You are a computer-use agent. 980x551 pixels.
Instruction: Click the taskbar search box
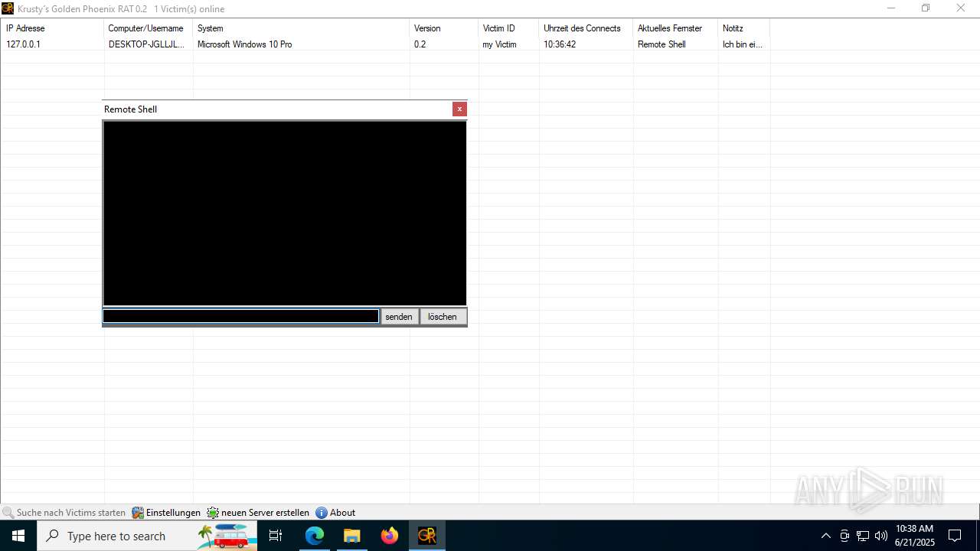click(147, 536)
